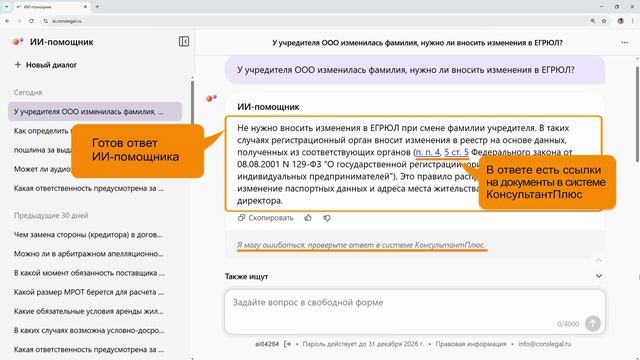The height and width of the screenshot is (360, 640).
Task: Click the send arrow button
Action: tap(593, 323)
